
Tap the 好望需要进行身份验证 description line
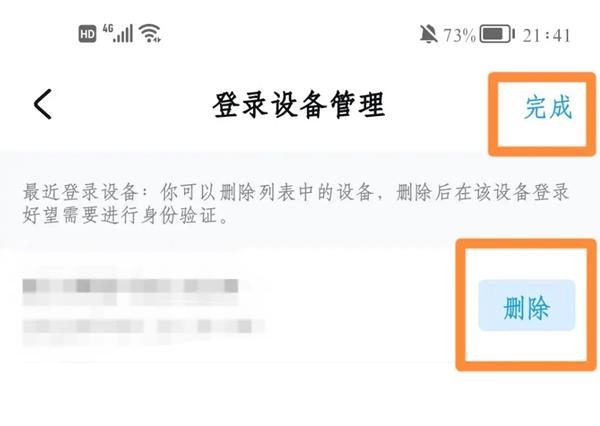click(x=124, y=215)
